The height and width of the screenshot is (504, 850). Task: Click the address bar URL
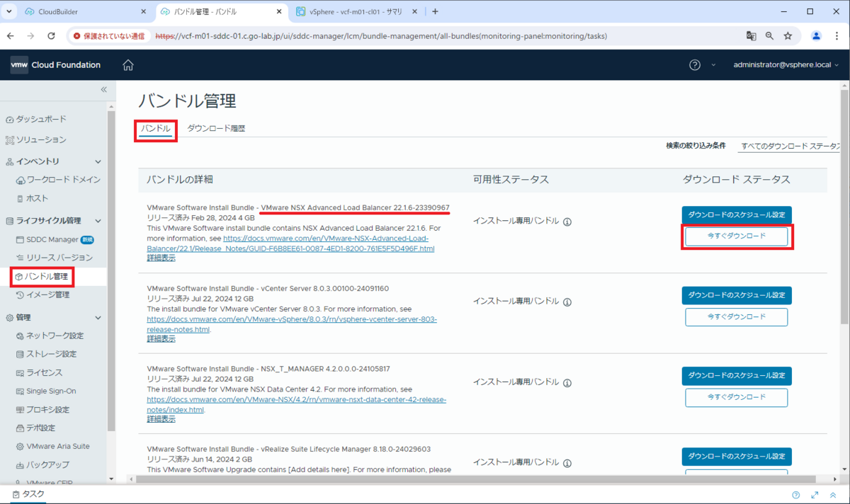pyautogui.click(x=380, y=35)
